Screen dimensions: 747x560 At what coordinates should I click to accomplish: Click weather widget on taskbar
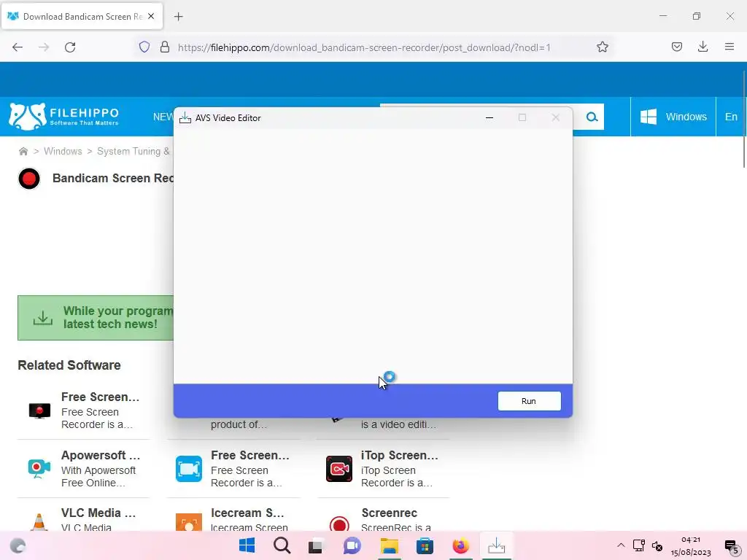(x=18, y=545)
